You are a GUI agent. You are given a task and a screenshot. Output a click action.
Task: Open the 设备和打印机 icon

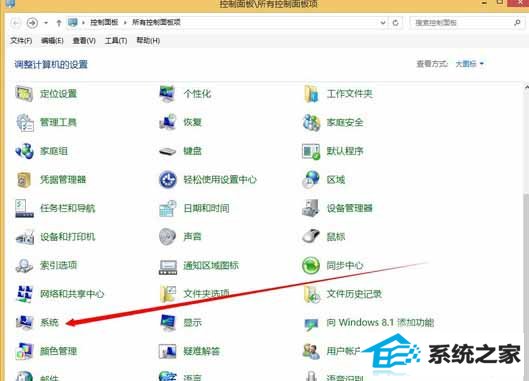pos(24,236)
